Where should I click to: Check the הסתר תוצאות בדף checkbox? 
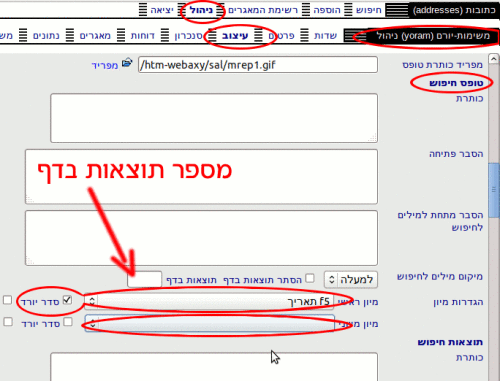point(310,278)
